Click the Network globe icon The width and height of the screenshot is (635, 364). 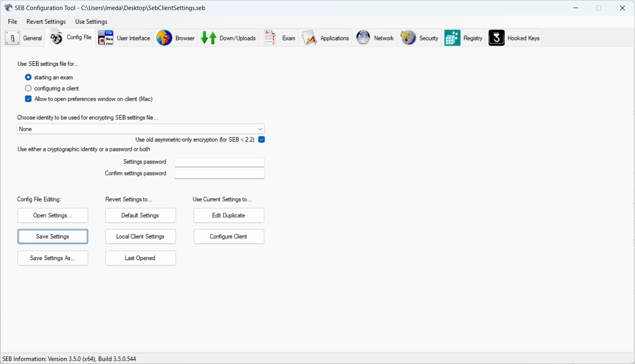pos(363,38)
